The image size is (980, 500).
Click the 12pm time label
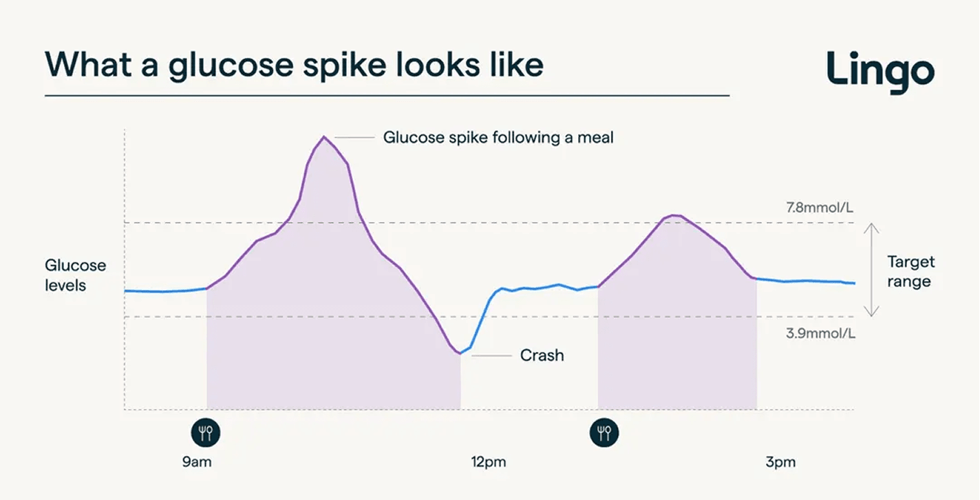[489, 462]
